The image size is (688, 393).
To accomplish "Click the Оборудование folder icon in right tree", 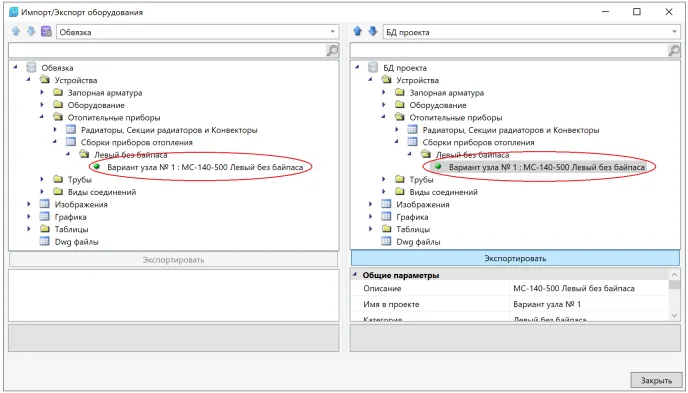I will tap(400, 105).
